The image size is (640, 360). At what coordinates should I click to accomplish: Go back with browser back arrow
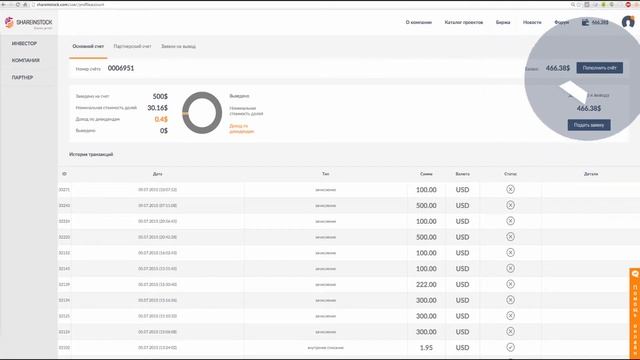4,4
